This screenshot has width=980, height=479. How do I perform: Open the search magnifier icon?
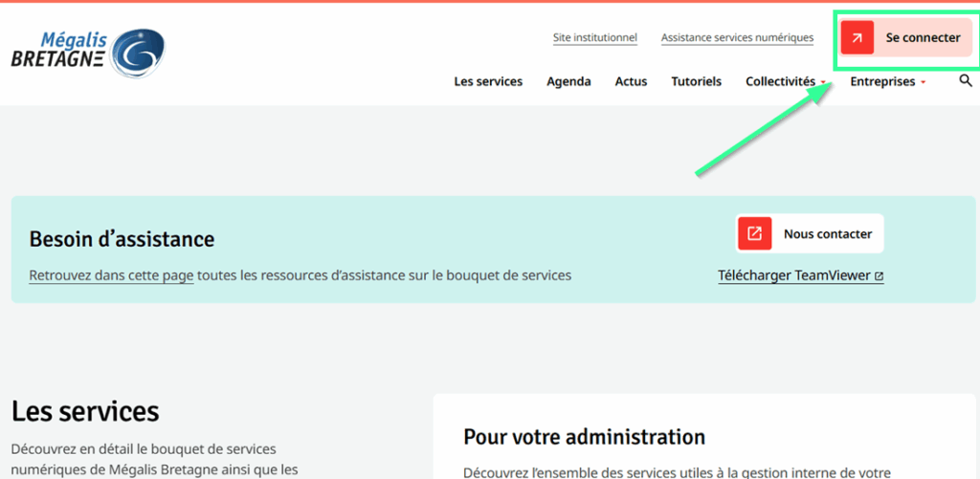pos(966,81)
